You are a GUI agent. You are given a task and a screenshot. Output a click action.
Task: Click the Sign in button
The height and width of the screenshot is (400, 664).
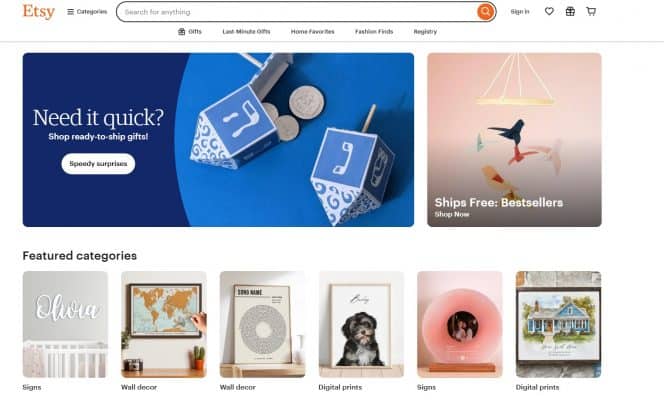520,11
